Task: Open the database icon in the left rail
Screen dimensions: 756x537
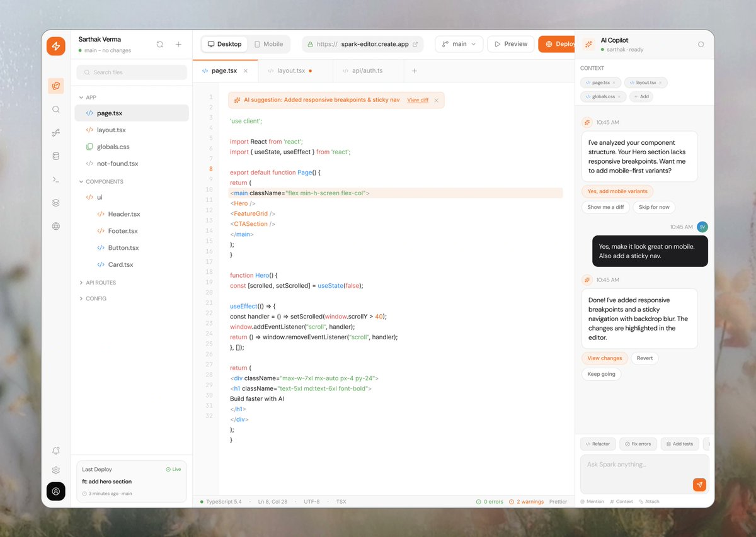Action: (x=56, y=156)
